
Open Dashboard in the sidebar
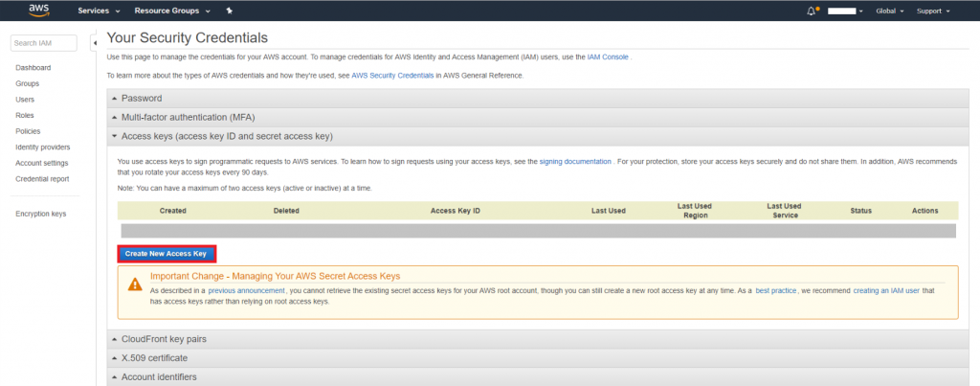[33, 68]
